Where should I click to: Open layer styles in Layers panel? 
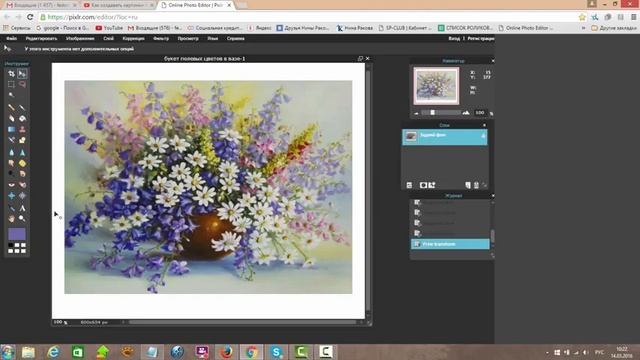[432, 185]
